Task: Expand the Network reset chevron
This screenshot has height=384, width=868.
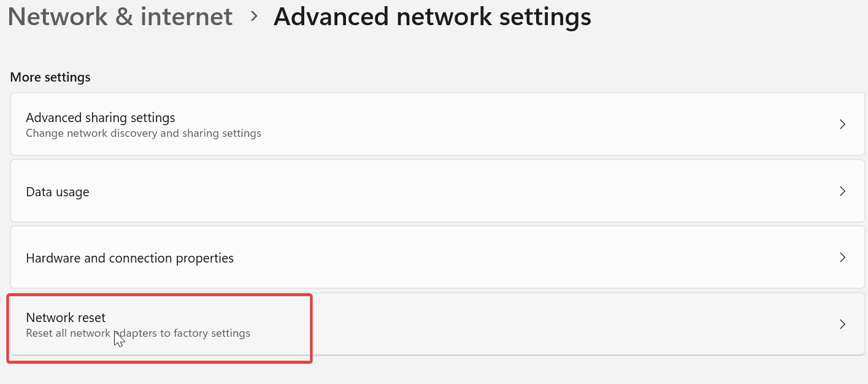Action: (843, 324)
